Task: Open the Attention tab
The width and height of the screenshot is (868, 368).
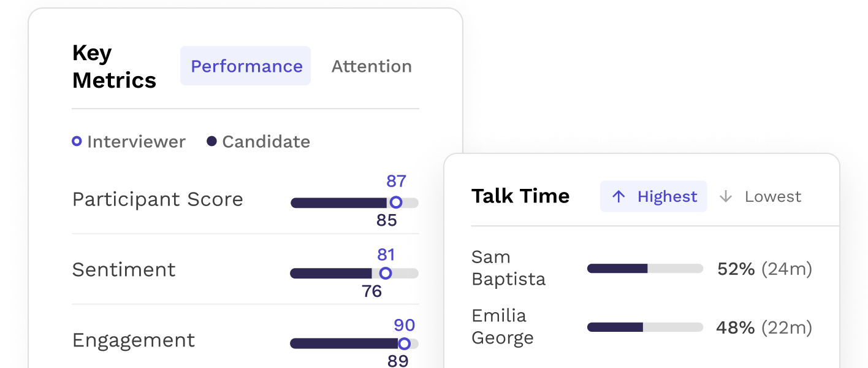Action: (x=371, y=66)
